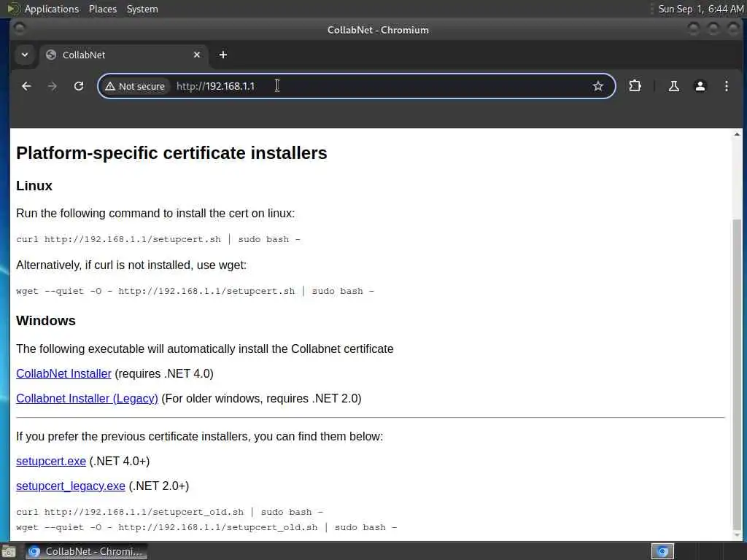The image size is (747, 560).
Task: Reload the current page
Action: (79, 86)
